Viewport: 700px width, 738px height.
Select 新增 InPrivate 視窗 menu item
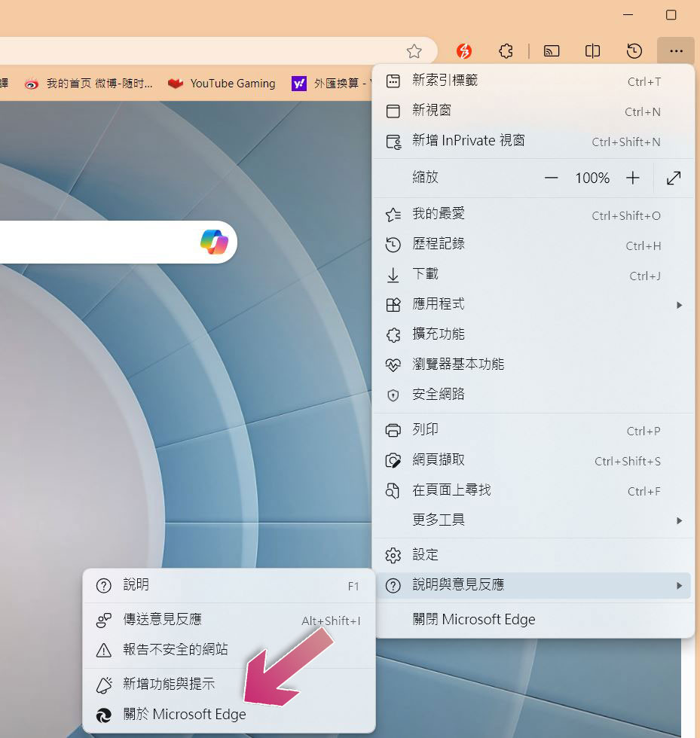tap(468, 141)
